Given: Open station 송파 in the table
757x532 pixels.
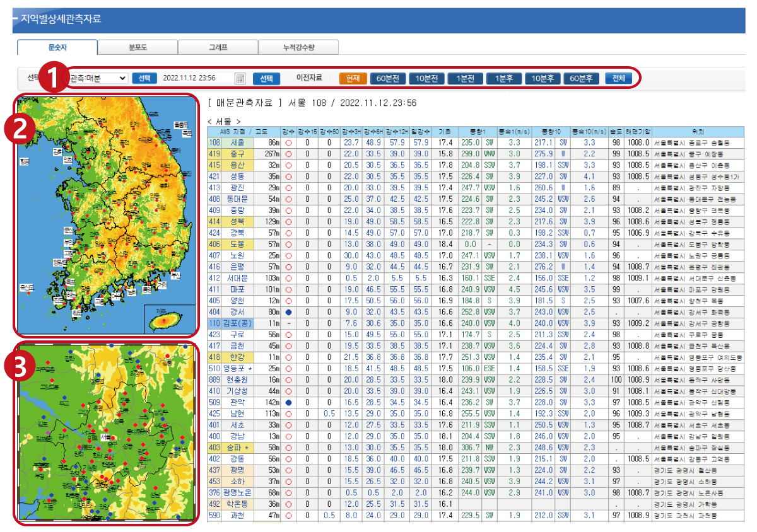Looking at the screenshot, I should tap(237, 448).
